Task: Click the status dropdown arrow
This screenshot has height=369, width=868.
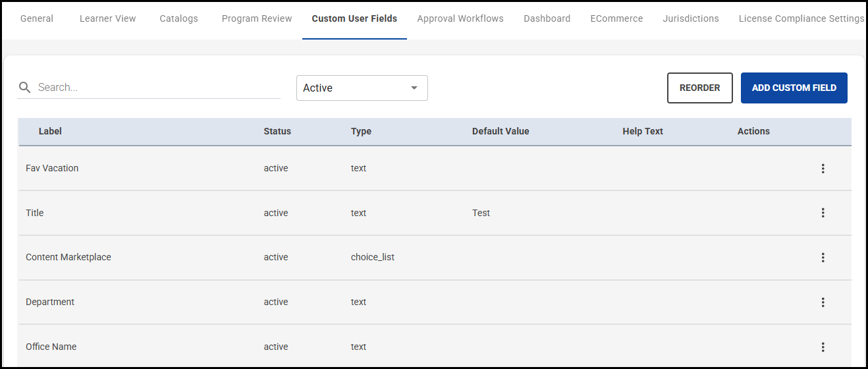Action: (x=414, y=88)
